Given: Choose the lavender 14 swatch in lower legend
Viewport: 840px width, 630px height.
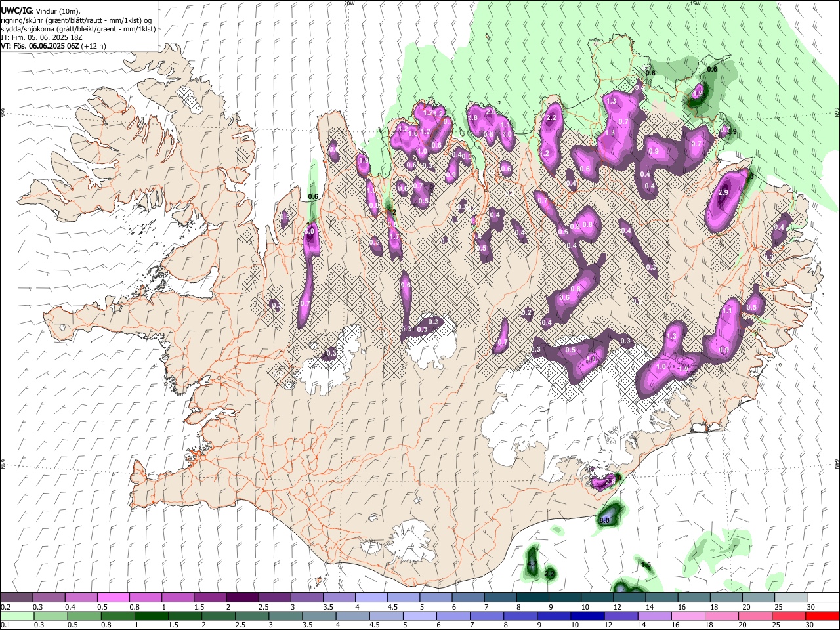Looking at the screenshot, I should 654,616.
